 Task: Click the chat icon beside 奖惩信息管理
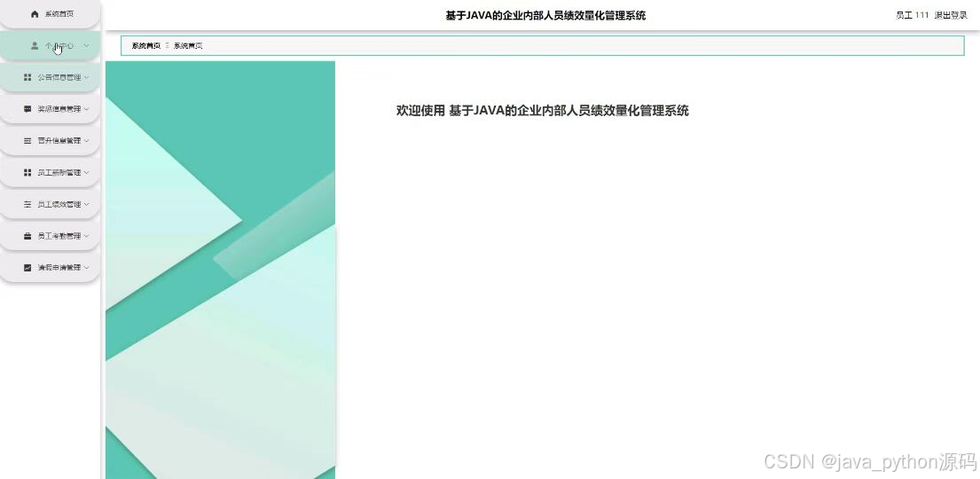click(x=27, y=109)
